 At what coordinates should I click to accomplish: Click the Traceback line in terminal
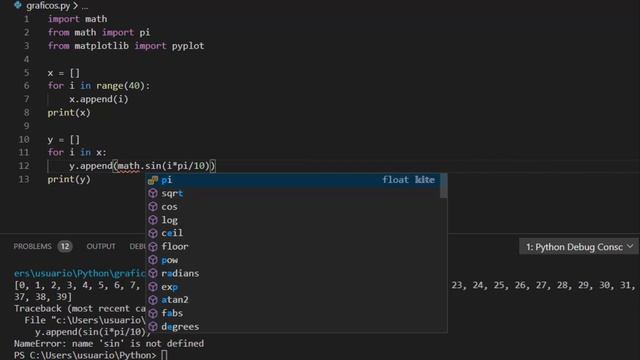pyautogui.click(x=80, y=309)
